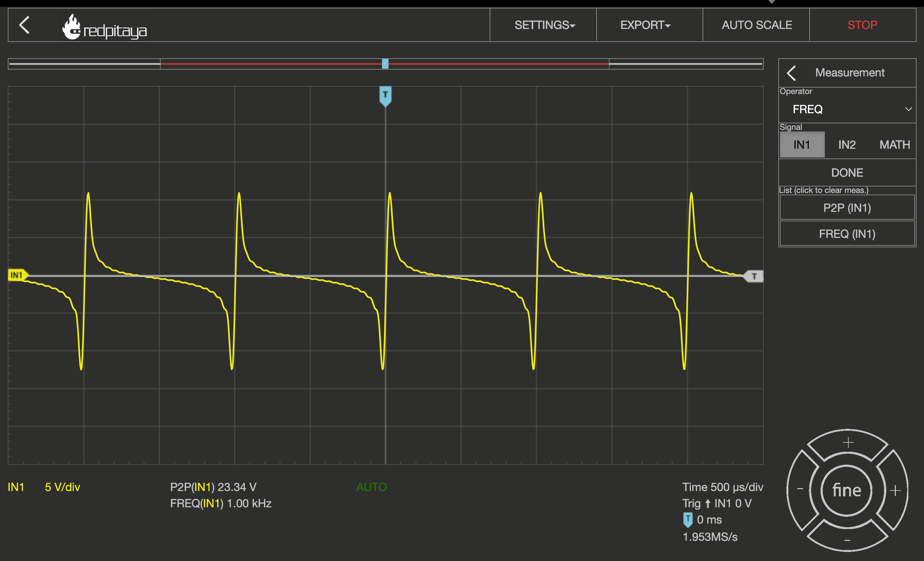
Task: Select IN1 as measurement signal
Action: [x=802, y=144]
